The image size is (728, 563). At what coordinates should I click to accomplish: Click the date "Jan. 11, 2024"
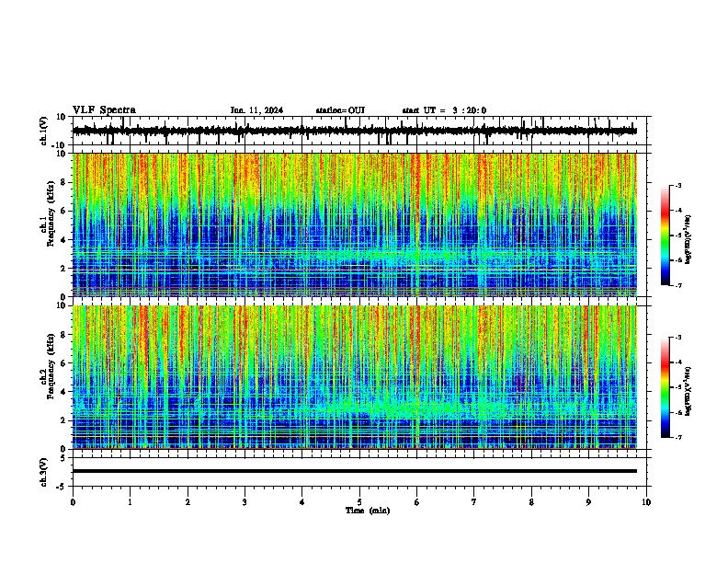256,110
